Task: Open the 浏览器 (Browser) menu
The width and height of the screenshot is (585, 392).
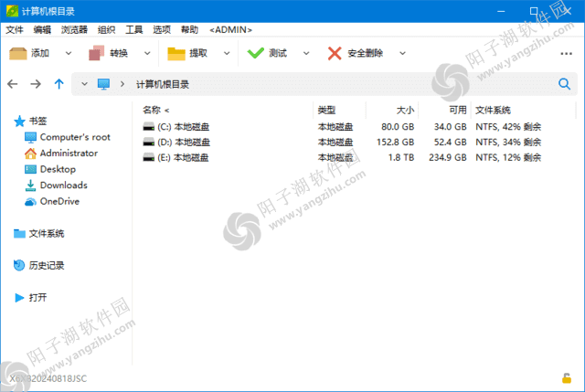Action: tap(74, 30)
